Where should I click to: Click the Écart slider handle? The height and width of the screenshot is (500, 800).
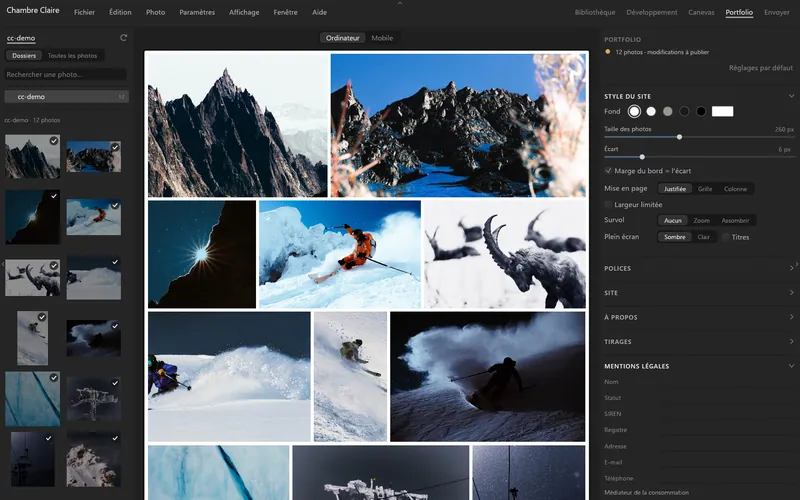(642, 157)
